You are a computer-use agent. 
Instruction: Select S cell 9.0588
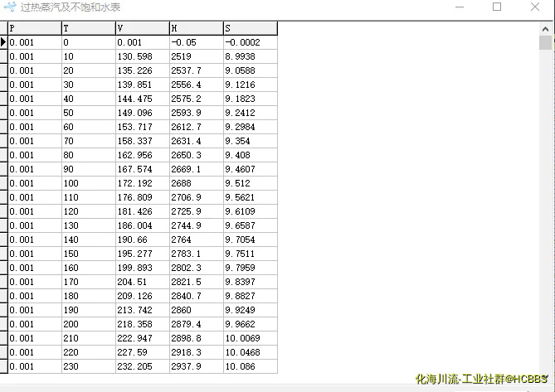(x=251, y=70)
